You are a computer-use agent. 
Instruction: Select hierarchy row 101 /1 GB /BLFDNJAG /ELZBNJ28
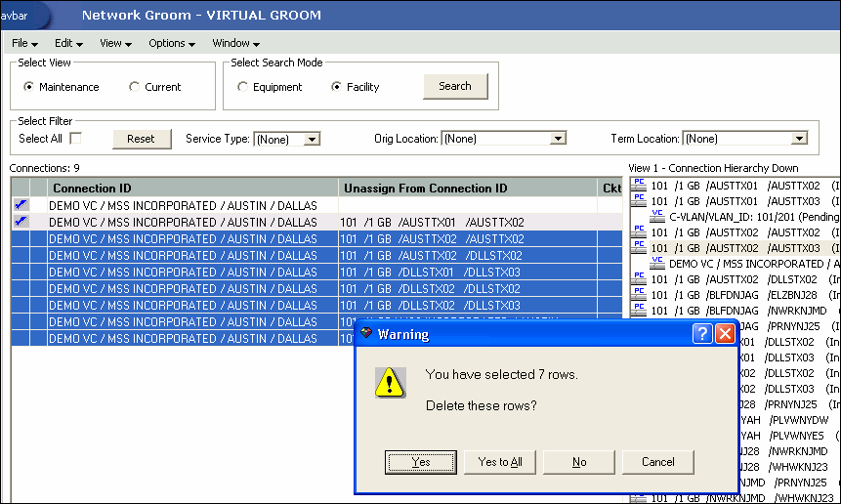745,295
